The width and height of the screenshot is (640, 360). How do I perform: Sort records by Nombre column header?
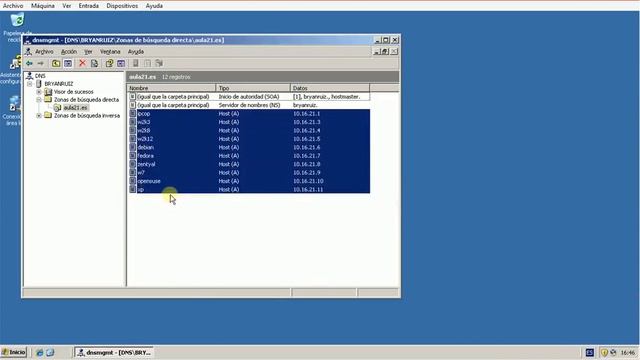coord(171,88)
